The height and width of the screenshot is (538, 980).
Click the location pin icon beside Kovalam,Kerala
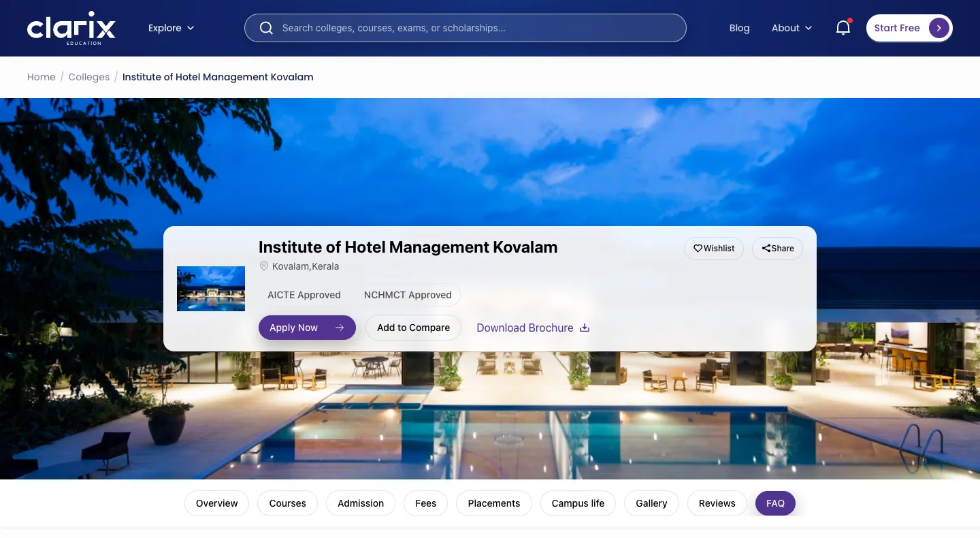264,266
